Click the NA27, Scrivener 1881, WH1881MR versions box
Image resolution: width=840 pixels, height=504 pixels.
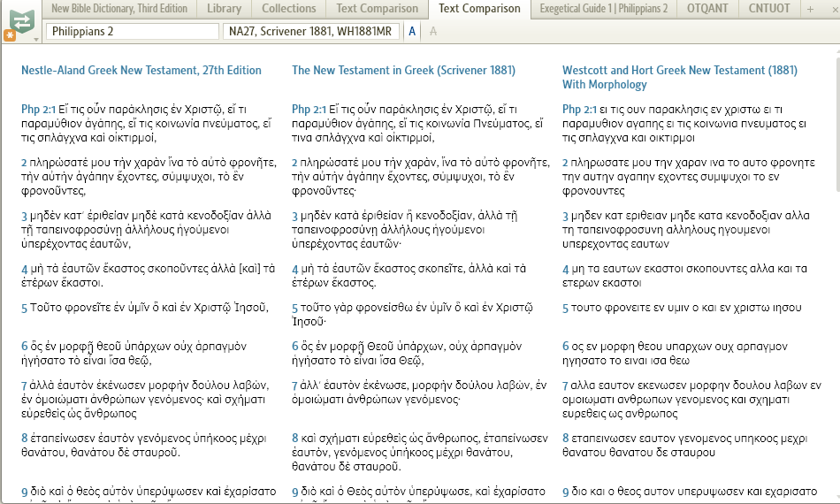[x=310, y=32]
